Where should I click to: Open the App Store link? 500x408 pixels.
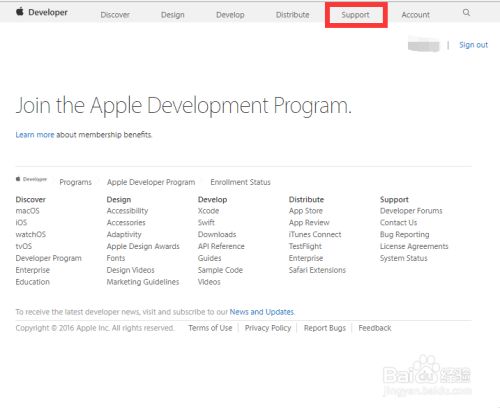click(x=306, y=211)
